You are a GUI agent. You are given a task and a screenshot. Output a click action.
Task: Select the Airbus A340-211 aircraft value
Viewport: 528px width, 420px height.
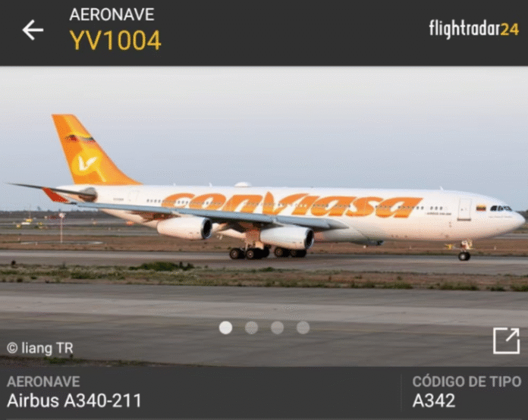coord(74,400)
